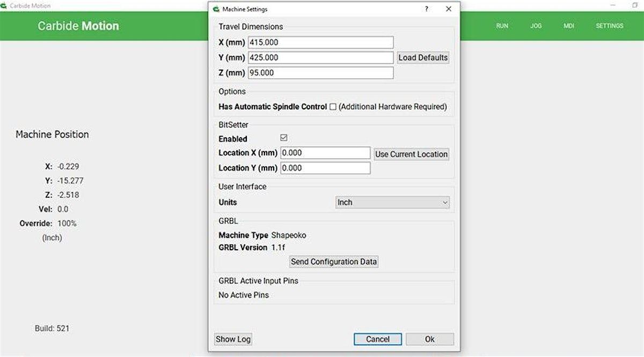This screenshot has width=644, height=357.
Task: Minimize the Carbide Motion window
Action: click(x=612, y=5)
